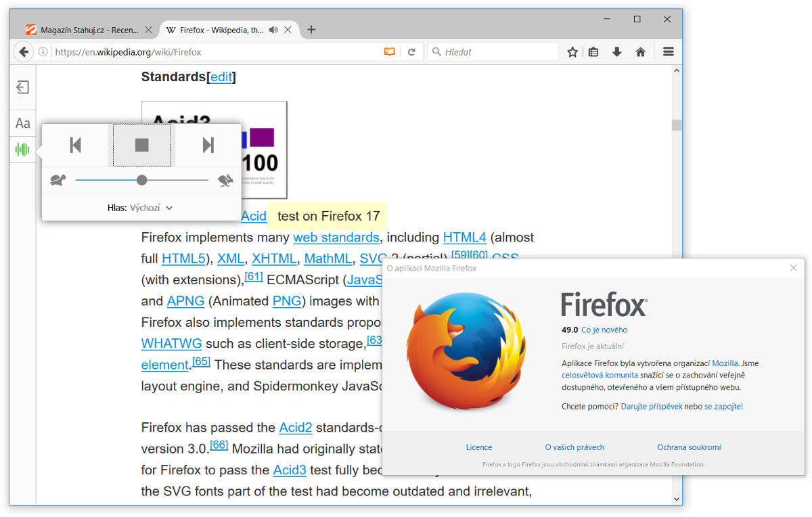Toggle the Narrate panel in the sidebar

(x=22, y=150)
